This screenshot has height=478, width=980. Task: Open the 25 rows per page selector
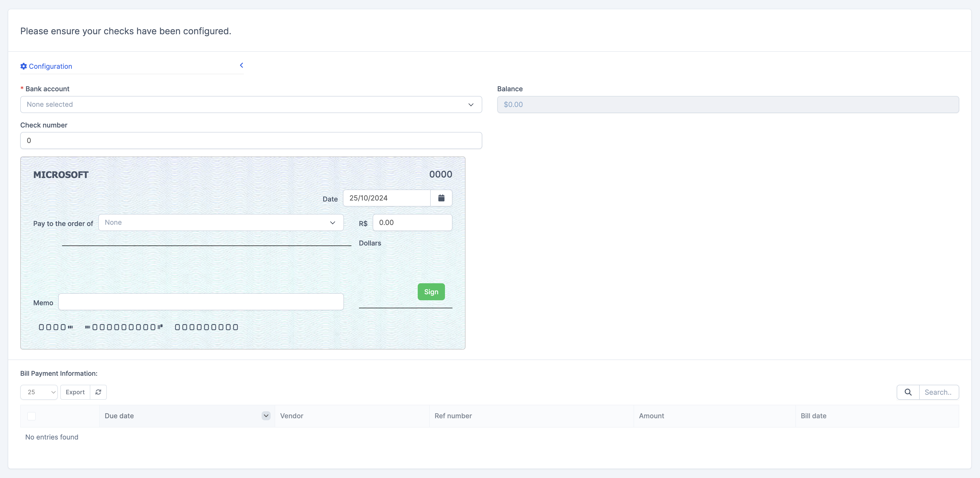39,392
